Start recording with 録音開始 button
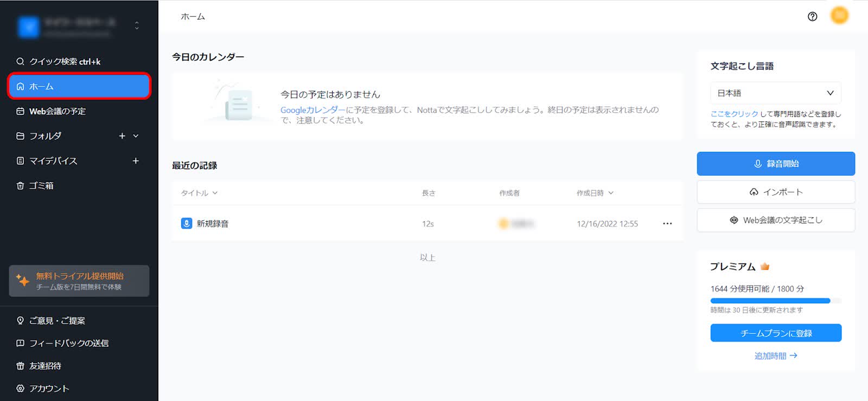The height and width of the screenshot is (401, 868). (x=776, y=164)
